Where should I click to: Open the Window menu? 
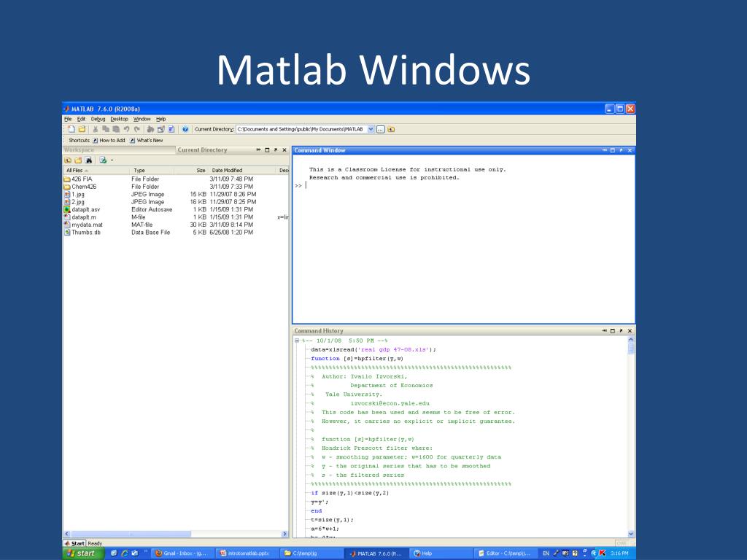tap(142, 119)
